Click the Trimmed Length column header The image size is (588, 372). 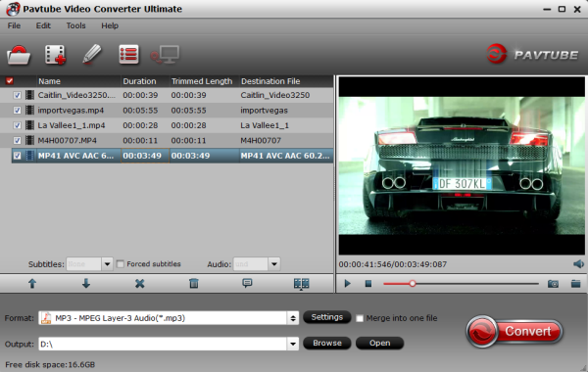205,81
